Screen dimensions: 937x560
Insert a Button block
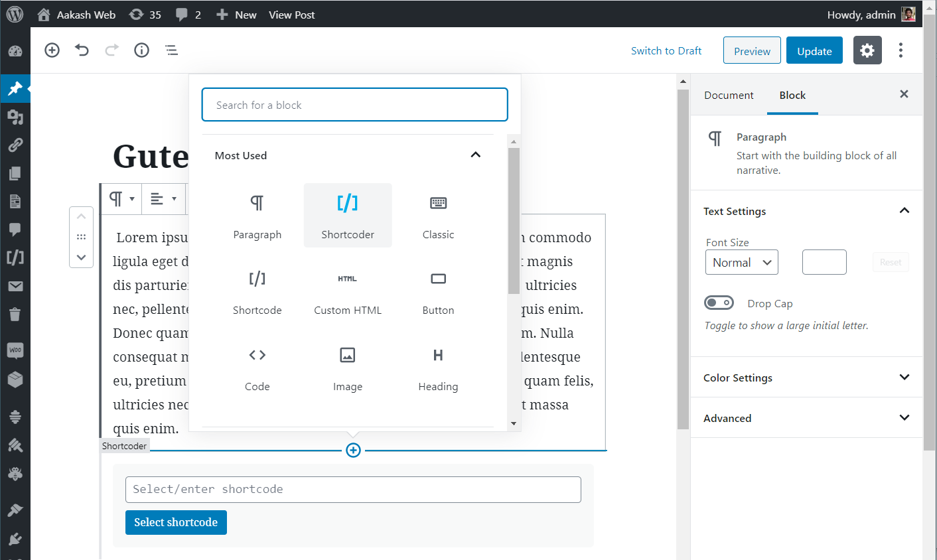(x=438, y=291)
